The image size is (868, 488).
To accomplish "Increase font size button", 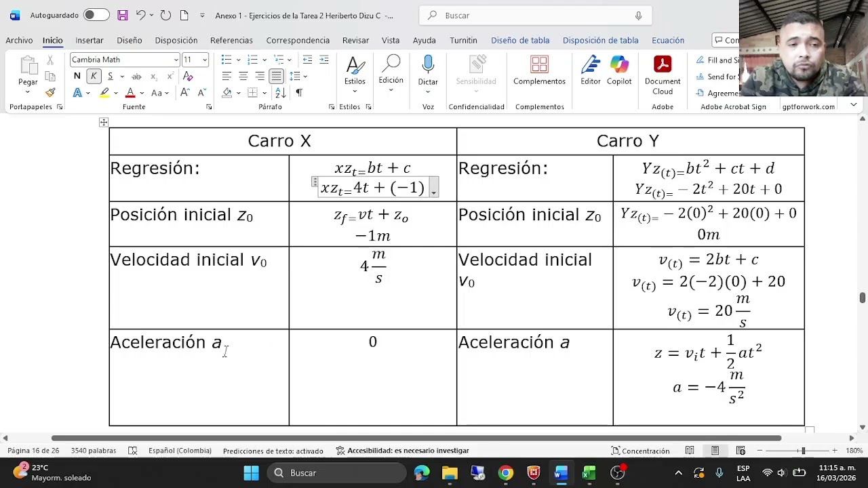I will [x=185, y=93].
